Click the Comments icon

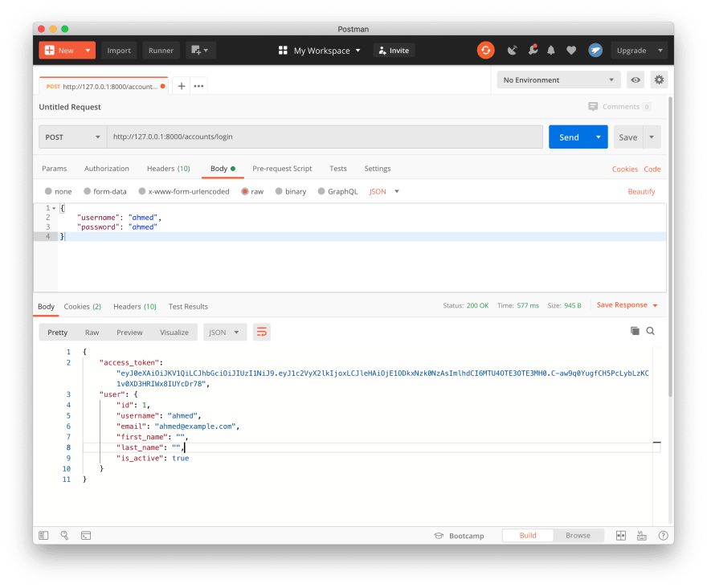593,106
